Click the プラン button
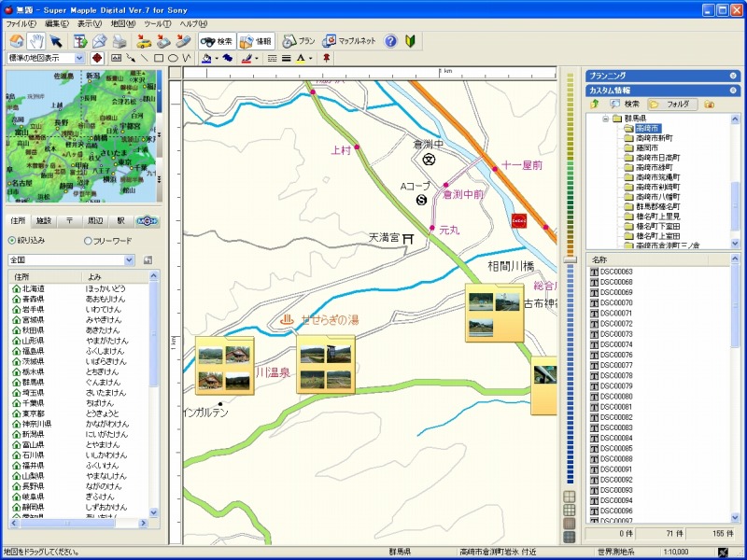 pos(299,41)
